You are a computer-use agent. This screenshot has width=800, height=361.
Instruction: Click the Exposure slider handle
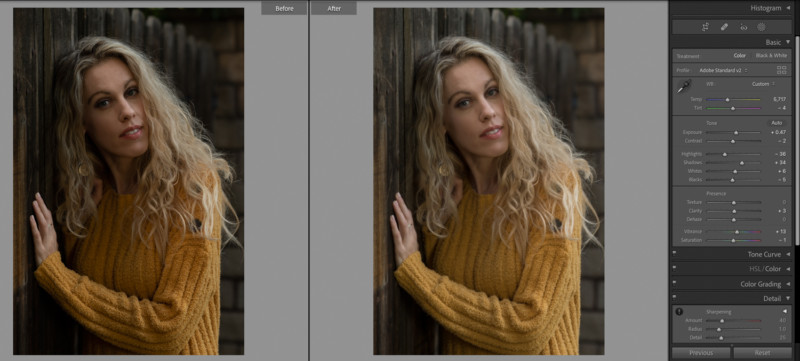coord(736,133)
